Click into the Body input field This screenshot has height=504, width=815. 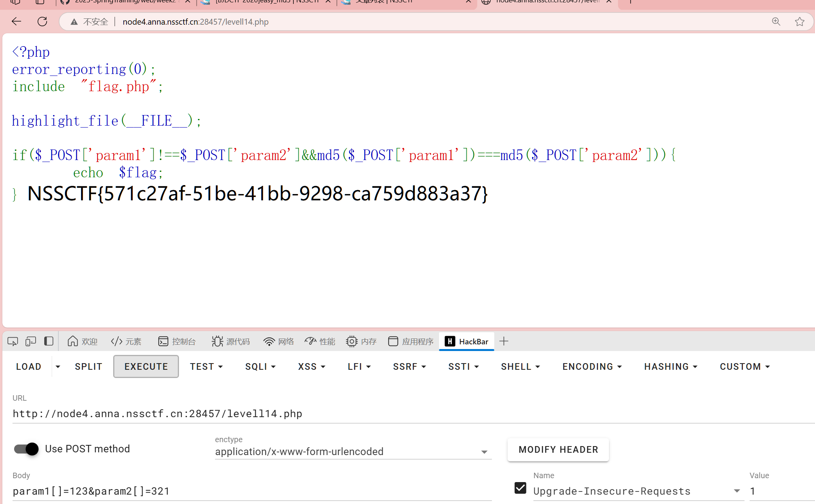(x=251, y=491)
